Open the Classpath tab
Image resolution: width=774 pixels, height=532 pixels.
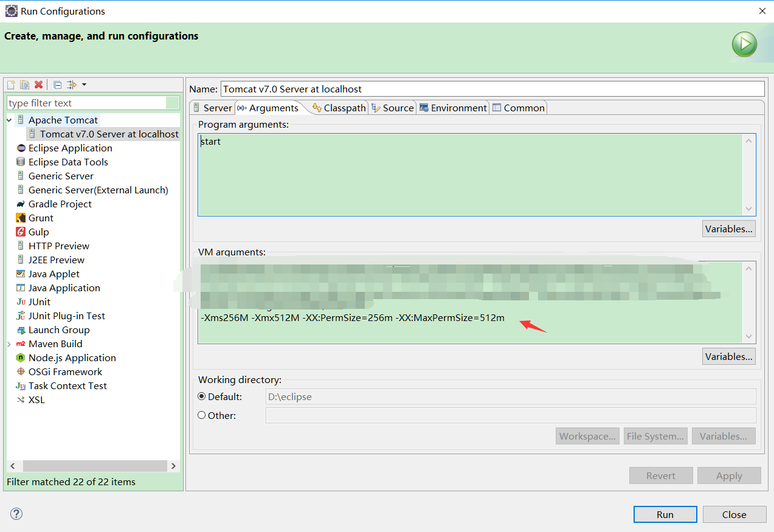click(339, 108)
